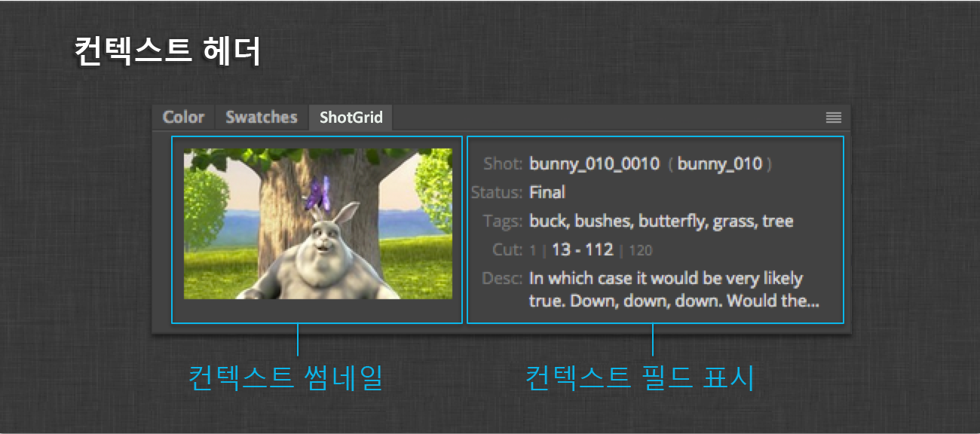Click the Final status value
Screen dimensions: 980x434
(547, 192)
